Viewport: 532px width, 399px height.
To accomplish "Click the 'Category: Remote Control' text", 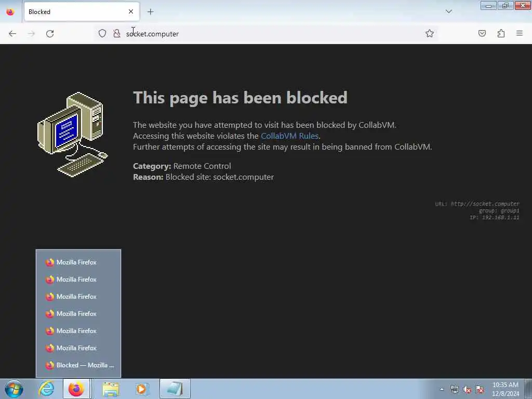I will pyautogui.click(x=182, y=166).
